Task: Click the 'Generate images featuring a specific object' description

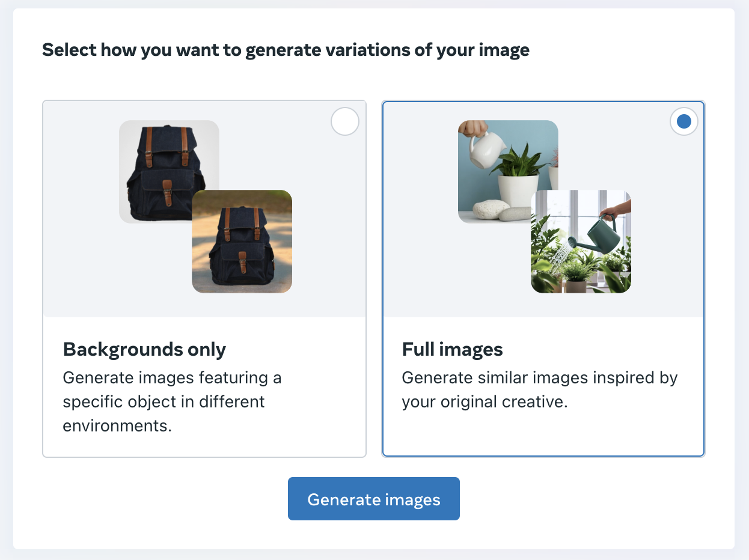Action: [172, 401]
